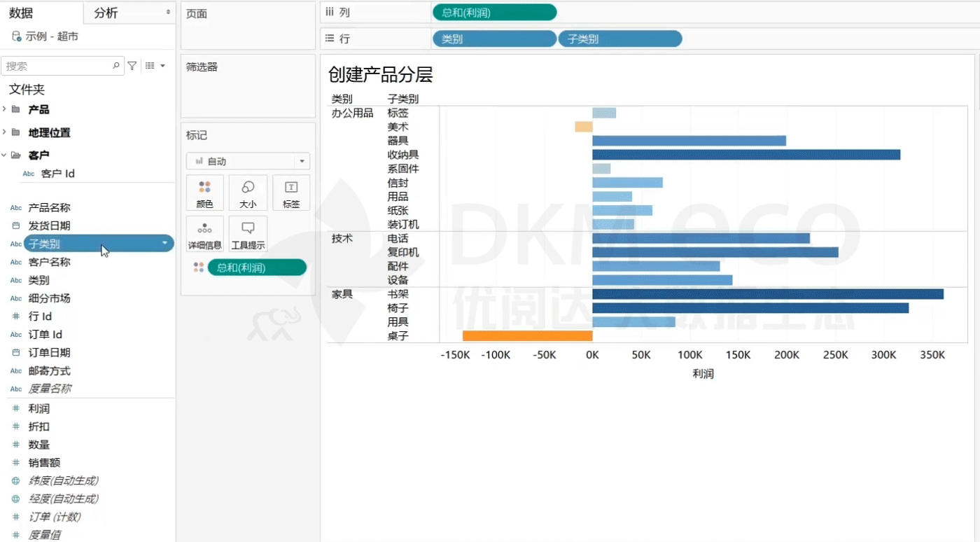Open the 大小 (Size) marks card
Viewport: 980px width, 542px height.
tap(248, 193)
